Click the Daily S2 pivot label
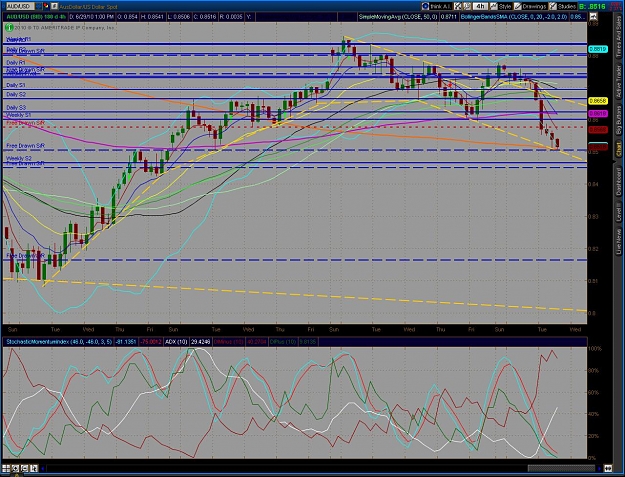 coord(16,94)
